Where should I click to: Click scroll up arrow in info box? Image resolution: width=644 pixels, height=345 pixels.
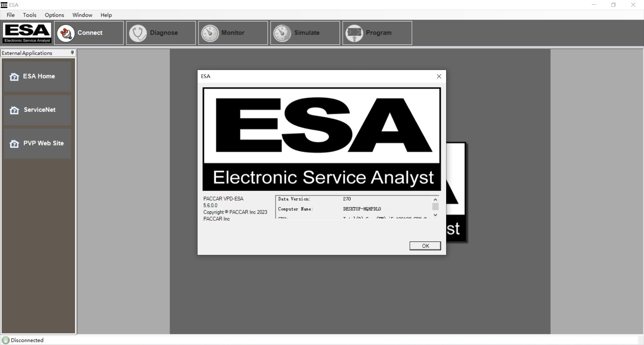pyautogui.click(x=435, y=199)
